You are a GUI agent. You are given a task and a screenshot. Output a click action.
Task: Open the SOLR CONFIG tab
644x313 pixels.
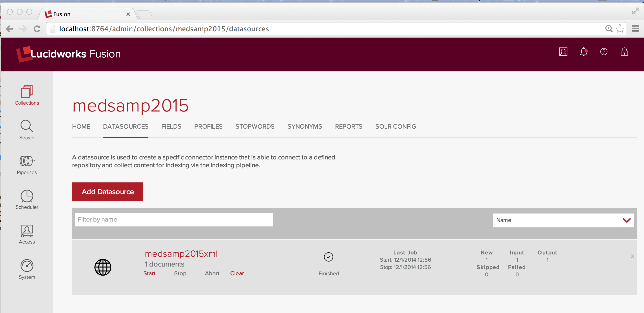click(395, 126)
